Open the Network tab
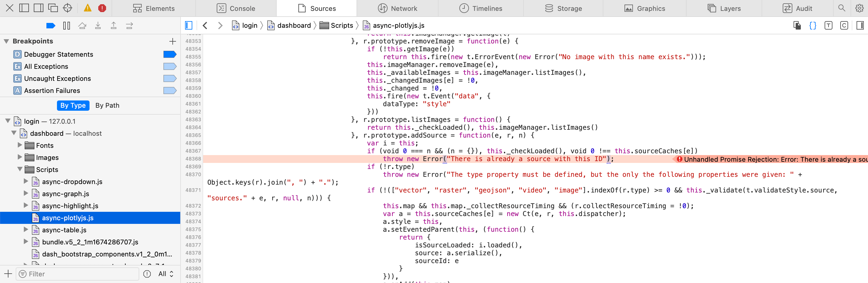Screen dimensions: 868x283 point(397,8)
